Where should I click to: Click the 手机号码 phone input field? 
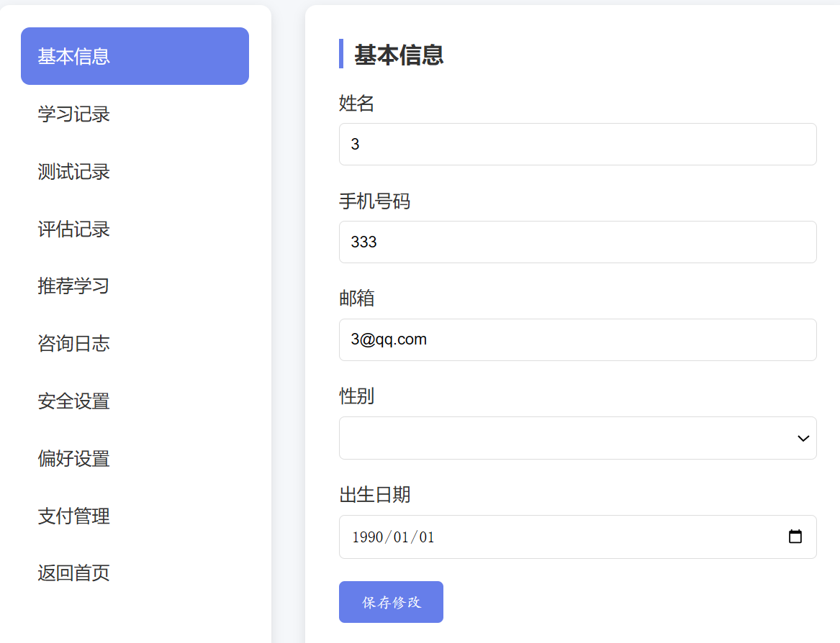pos(576,242)
